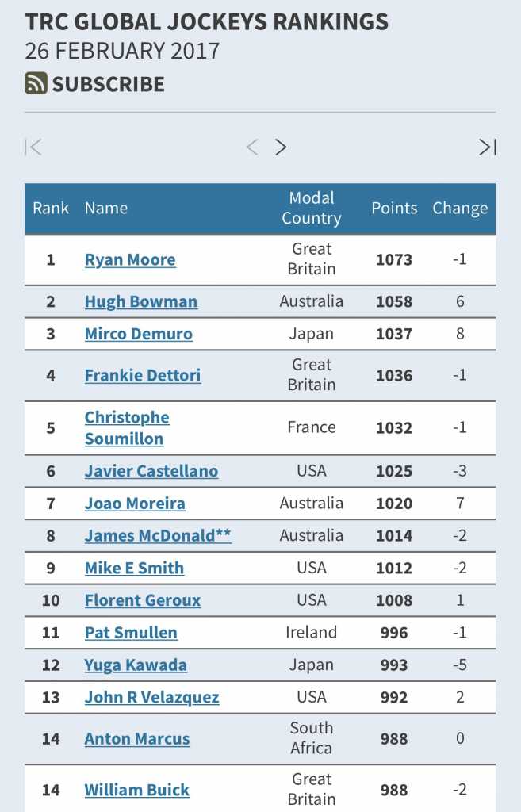Sort by the Name column header
Viewport: 521px width, 812px height.
click(106, 208)
